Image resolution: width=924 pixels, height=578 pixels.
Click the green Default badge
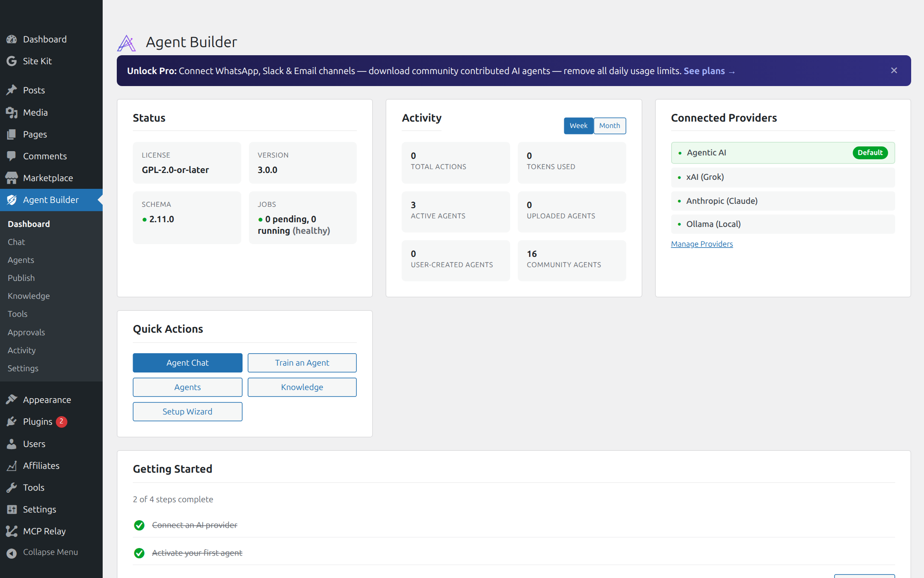click(870, 153)
